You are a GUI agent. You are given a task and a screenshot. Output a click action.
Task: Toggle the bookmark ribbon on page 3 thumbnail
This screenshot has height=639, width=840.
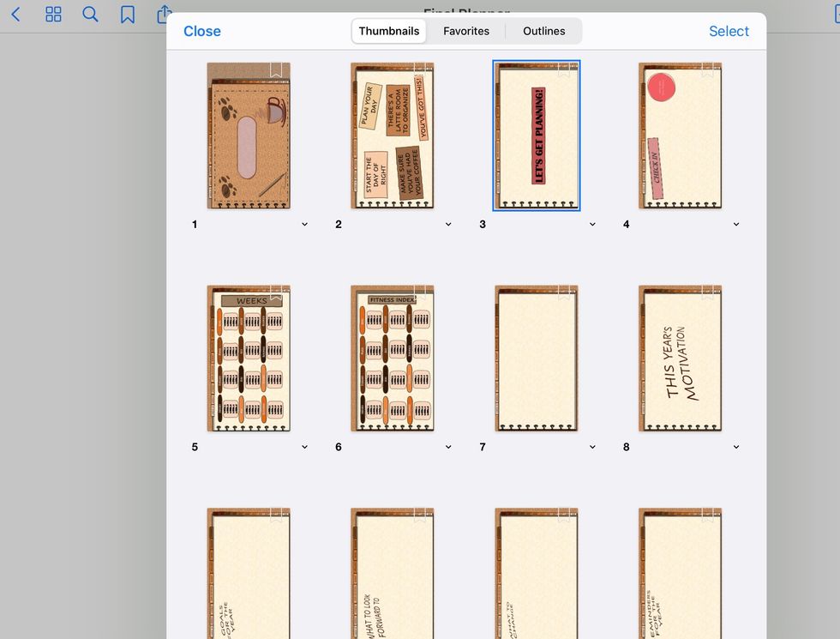(x=564, y=70)
